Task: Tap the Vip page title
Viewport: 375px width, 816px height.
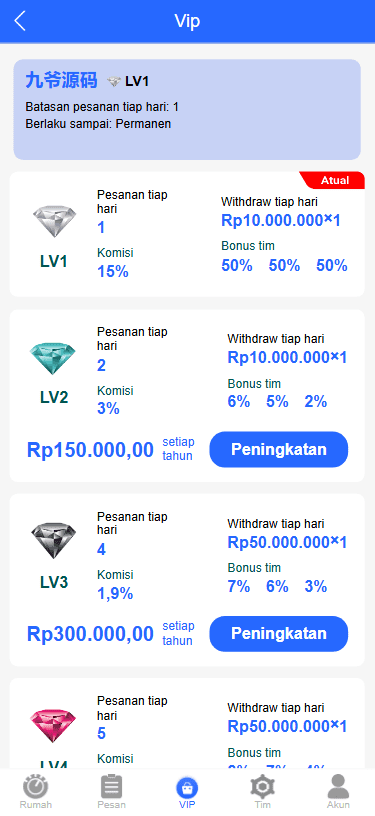Action: (187, 21)
